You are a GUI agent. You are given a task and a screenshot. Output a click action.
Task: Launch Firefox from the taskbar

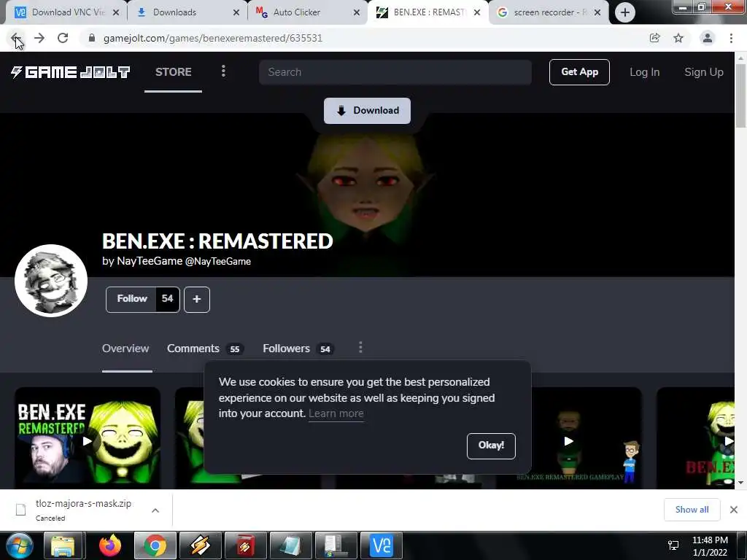coord(110,546)
